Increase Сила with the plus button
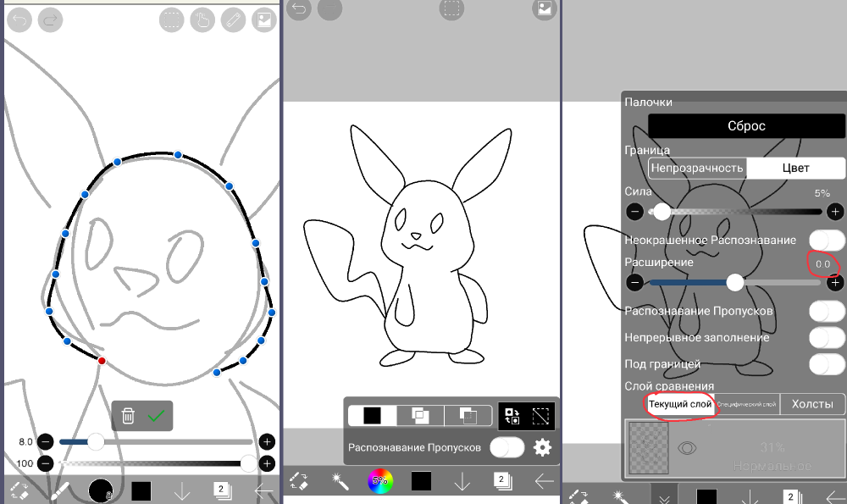This screenshot has height=504, width=847. [x=835, y=212]
